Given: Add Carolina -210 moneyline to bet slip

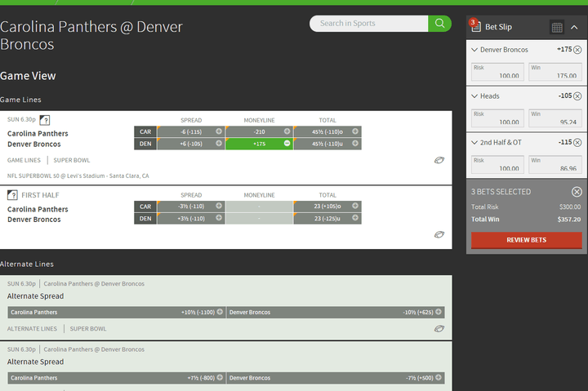Looking at the screenshot, I should [260, 131].
